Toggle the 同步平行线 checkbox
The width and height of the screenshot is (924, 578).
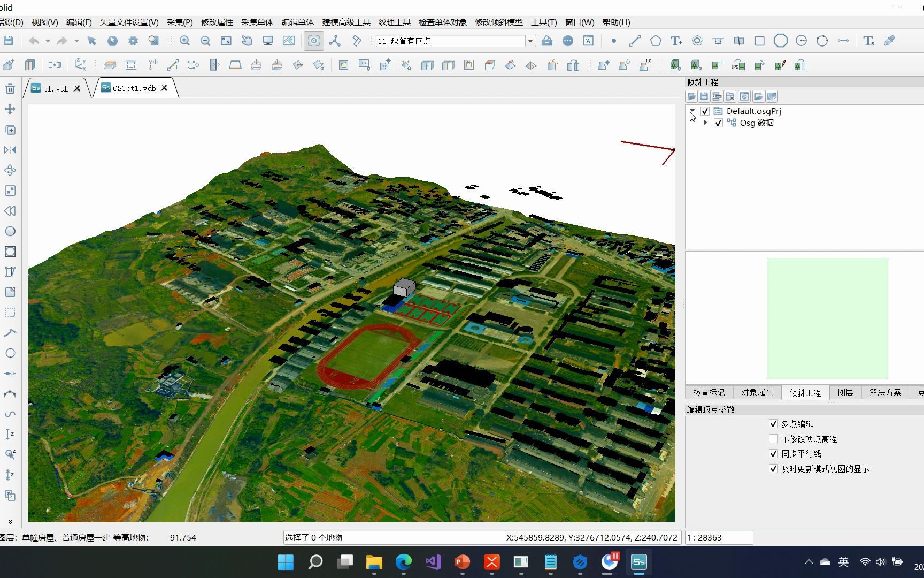pos(773,454)
